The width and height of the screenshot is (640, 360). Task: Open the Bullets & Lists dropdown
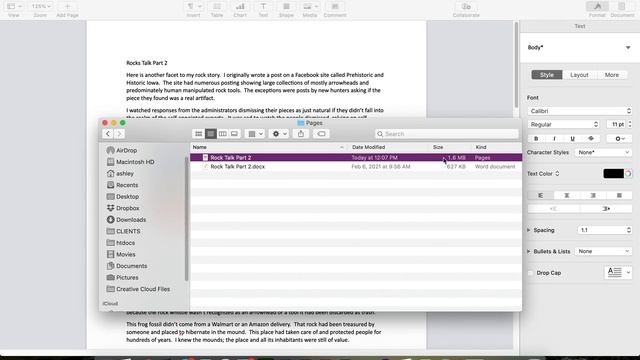[603, 251]
